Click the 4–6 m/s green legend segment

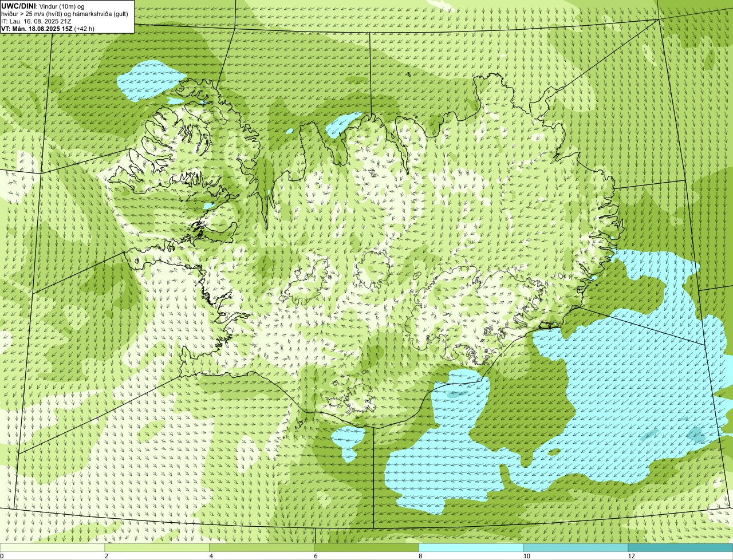tap(262, 547)
